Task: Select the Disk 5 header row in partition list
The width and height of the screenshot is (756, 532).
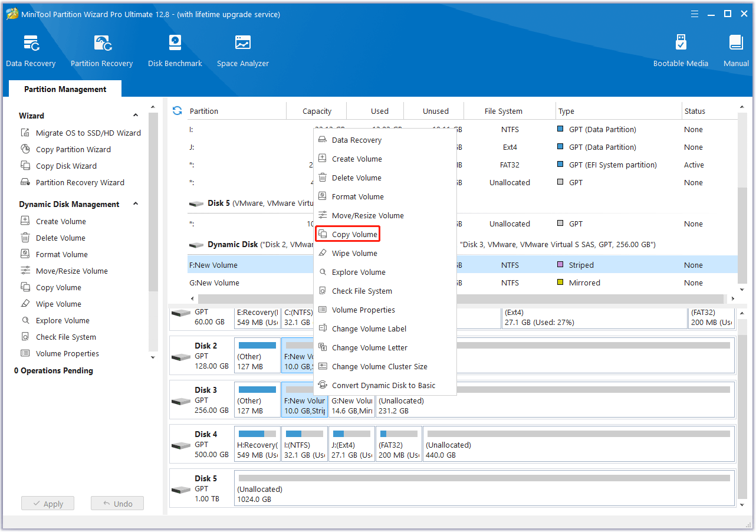Action: pyautogui.click(x=462, y=203)
